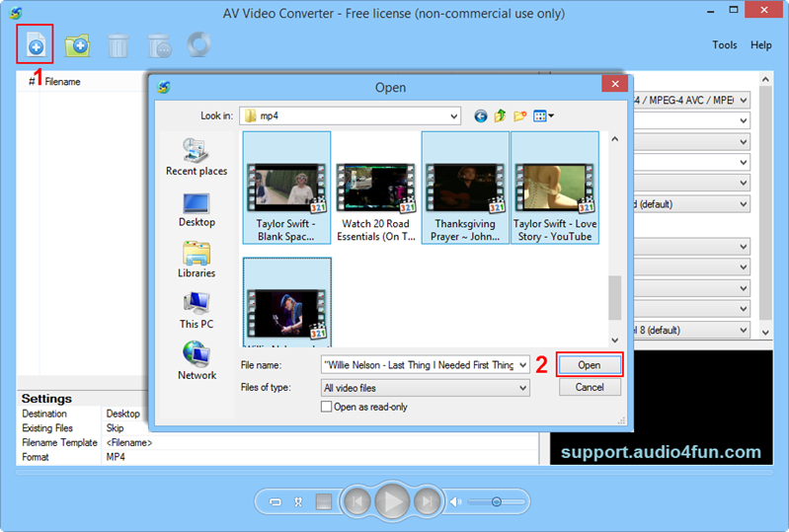Go up one folder level icon
The width and height of the screenshot is (789, 532).
(500, 116)
